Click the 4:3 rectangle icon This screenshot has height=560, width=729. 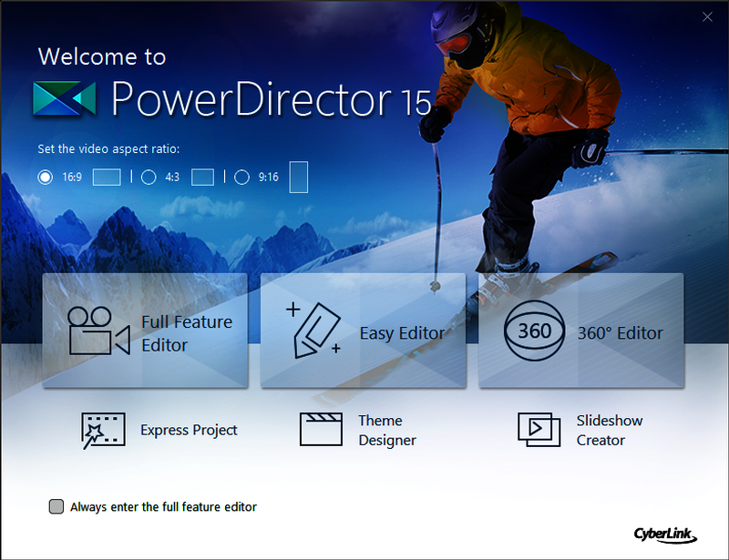point(202,177)
